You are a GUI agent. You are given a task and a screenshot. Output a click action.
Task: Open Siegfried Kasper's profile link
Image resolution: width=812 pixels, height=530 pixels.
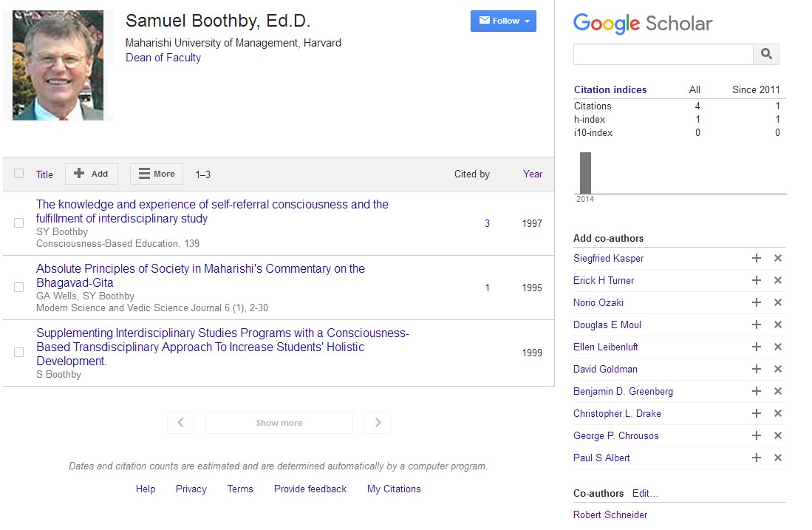pos(609,258)
